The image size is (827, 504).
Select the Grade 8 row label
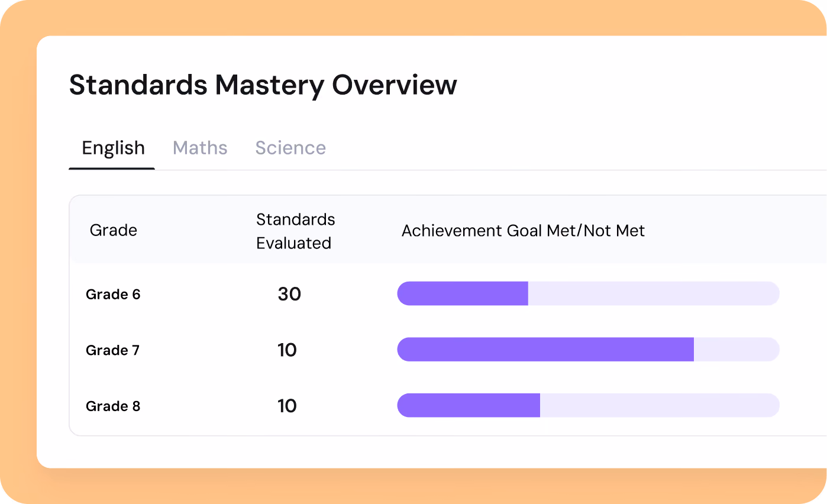pos(113,406)
